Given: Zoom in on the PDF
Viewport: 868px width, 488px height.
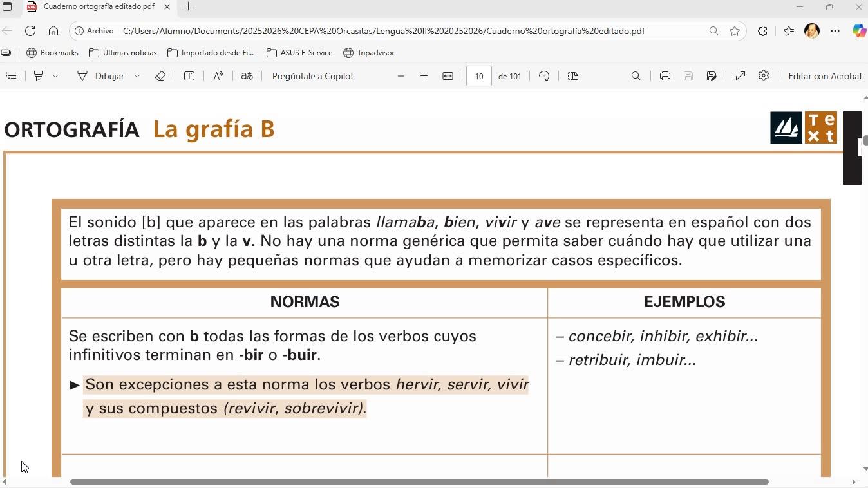Looking at the screenshot, I should coord(424,76).
